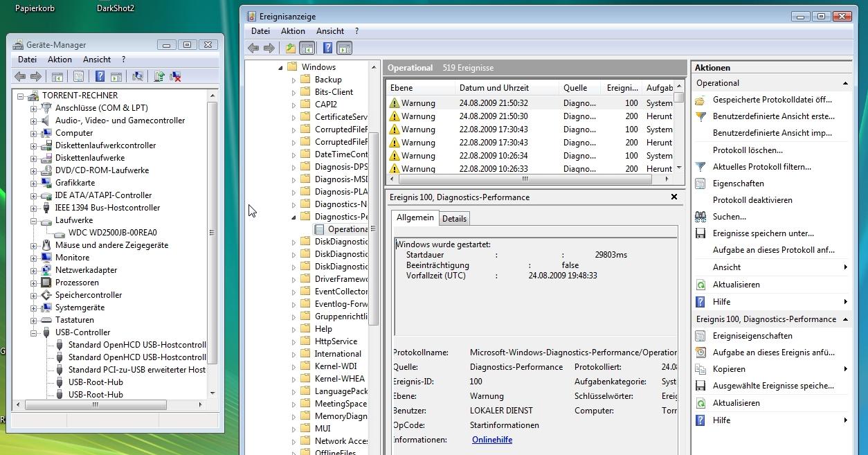Open Ansicht menu in Ereignisanzeige menu bar
The height and width of the screenshot is (455, 868).
(330, 31)
